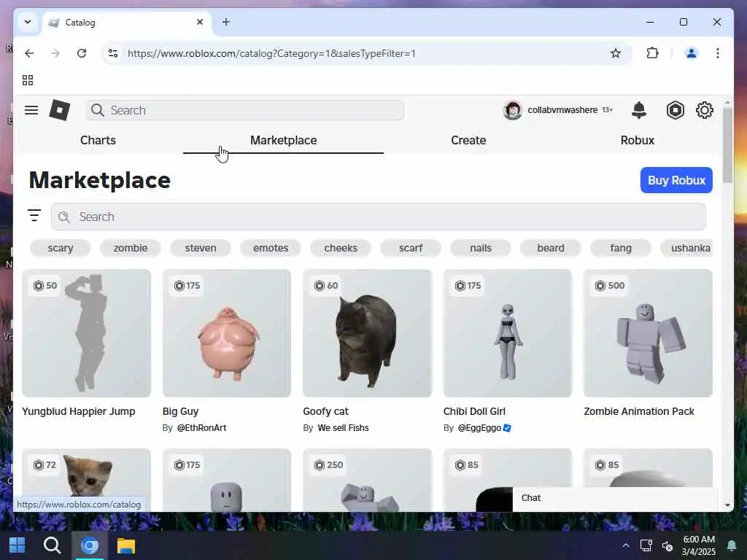Click the Chrome taskbar icon
Viewport: 747px width, 560px height.
click(89, 545)
